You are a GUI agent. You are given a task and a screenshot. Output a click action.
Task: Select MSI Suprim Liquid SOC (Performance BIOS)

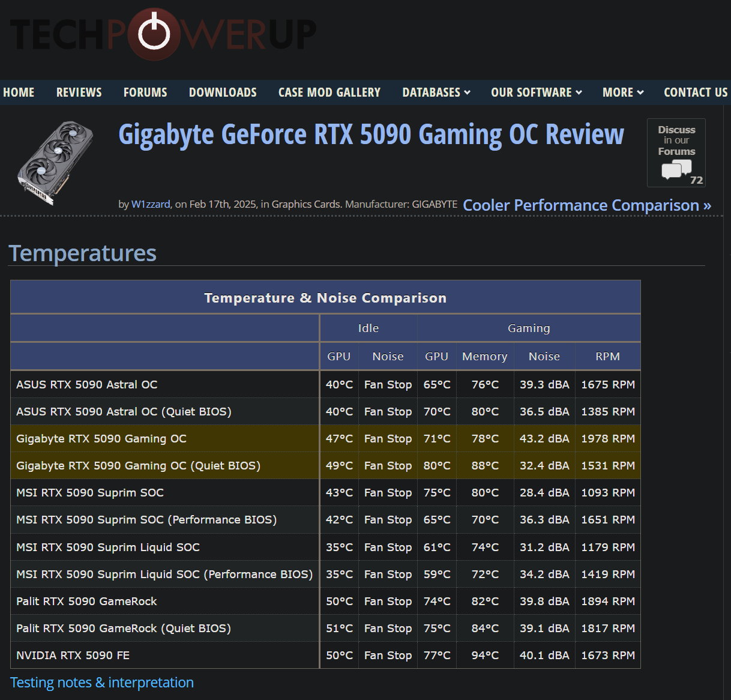(325, 574)
